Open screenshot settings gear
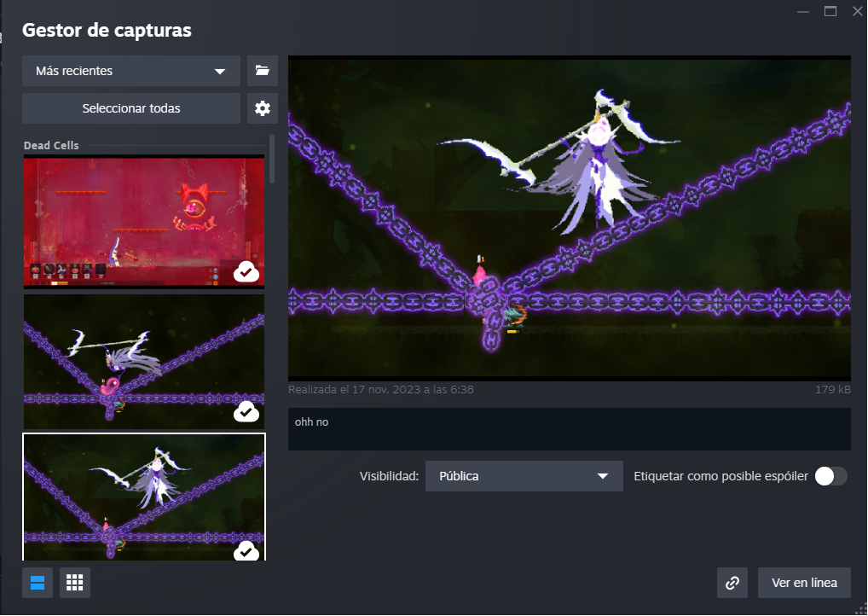 (263, 108)
